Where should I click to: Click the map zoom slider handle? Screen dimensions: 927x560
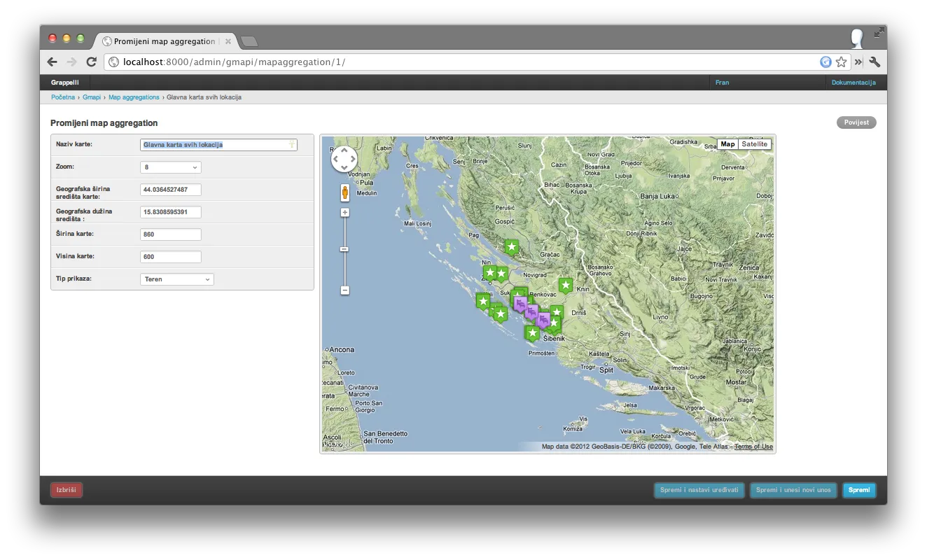344,249
